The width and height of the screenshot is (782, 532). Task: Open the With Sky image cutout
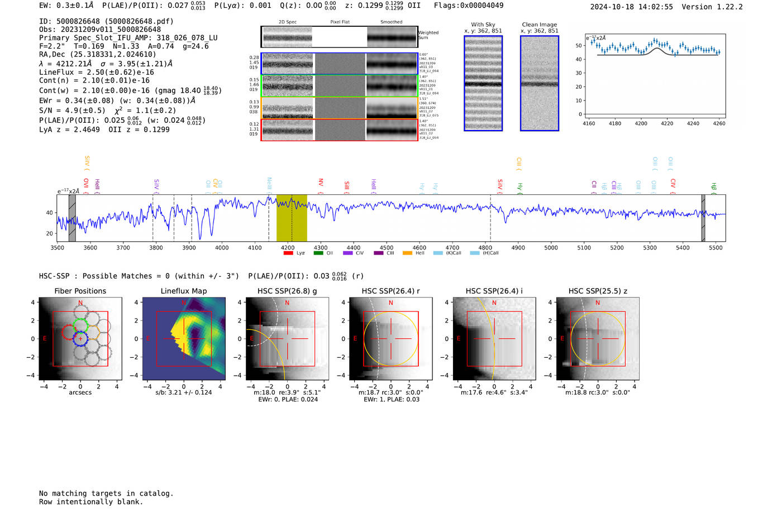pyautogui.click(x=483, y=83)
